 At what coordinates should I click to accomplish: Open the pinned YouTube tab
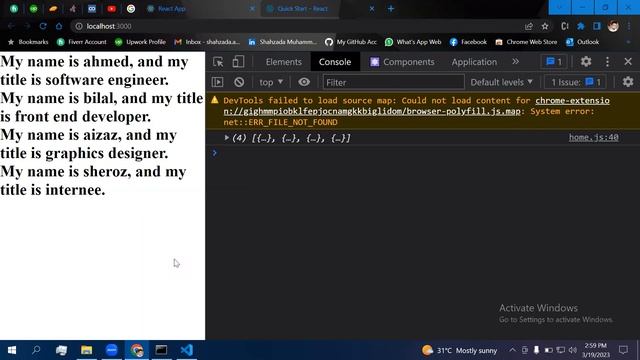[111, 9]
